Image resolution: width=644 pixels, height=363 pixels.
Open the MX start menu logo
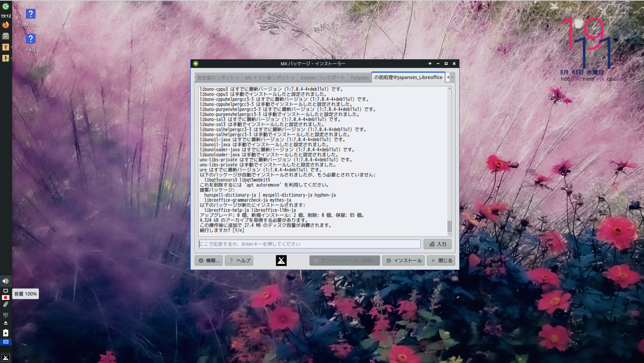coord(6,358)
